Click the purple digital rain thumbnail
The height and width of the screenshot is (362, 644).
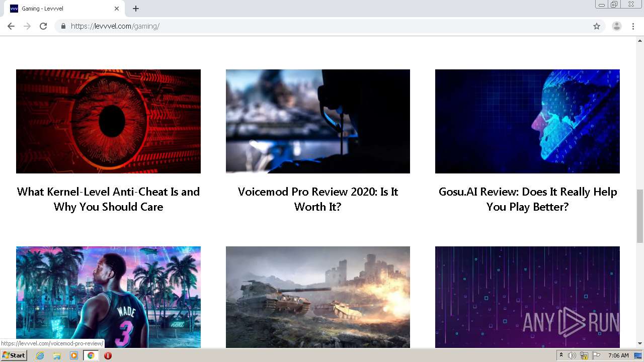tap(527, 297)
